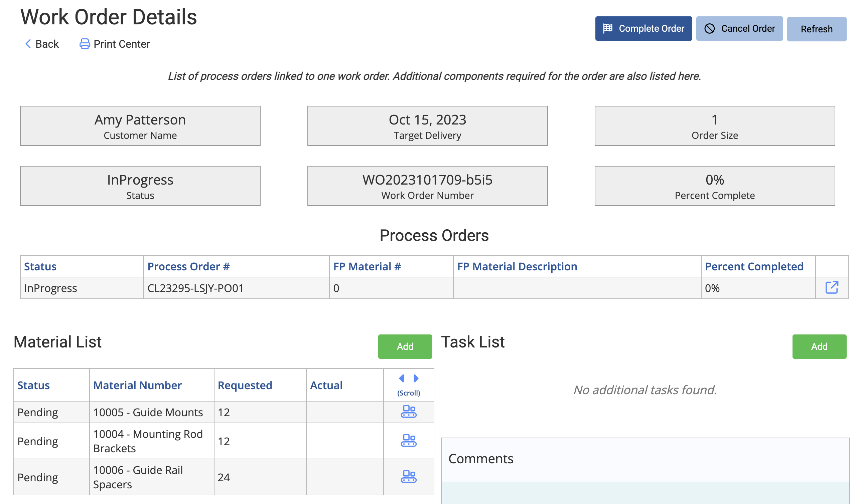This screenshot has height=504, width=860.
Task: Click the inventory icon for Mounting Rod Brackets
Action: click(x=408, y=441)
